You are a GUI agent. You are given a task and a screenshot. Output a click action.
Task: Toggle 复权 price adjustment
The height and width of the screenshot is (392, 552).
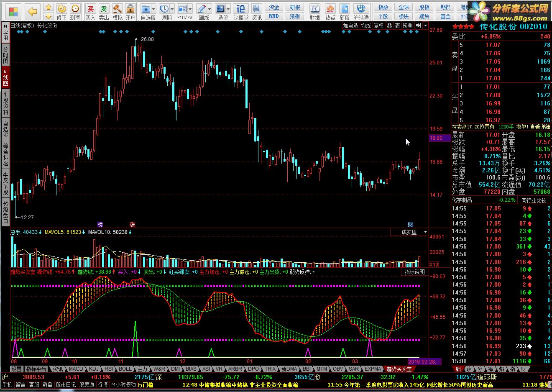click(379, 26)
